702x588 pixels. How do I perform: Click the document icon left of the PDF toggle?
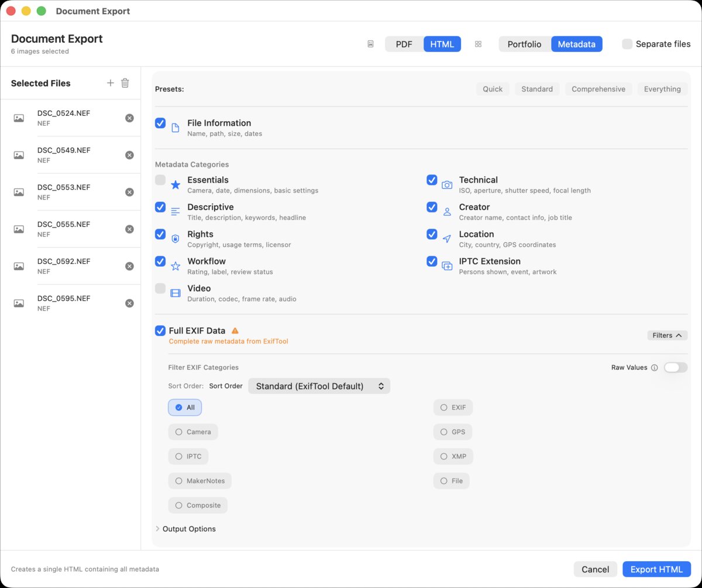(370, 43)
